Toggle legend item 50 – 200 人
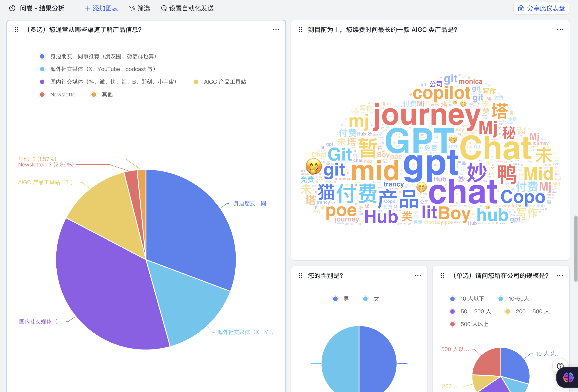The width and height of the screenshot is (578, 392). (x=470, y=312)
